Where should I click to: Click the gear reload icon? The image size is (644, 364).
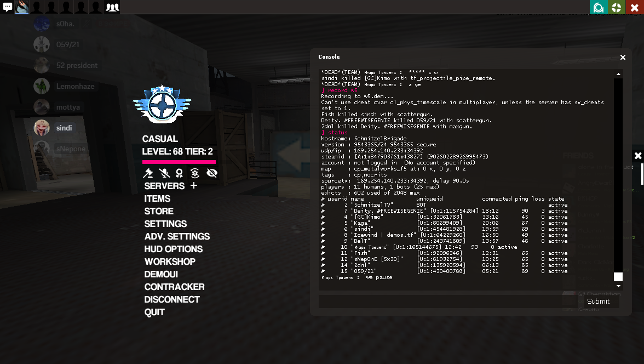pyautogui.click(x=194, y=173)
